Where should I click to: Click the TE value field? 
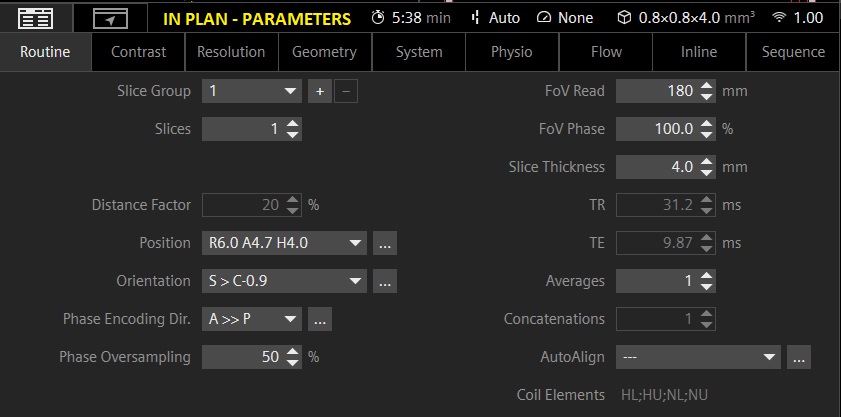(x=666, y=243)
